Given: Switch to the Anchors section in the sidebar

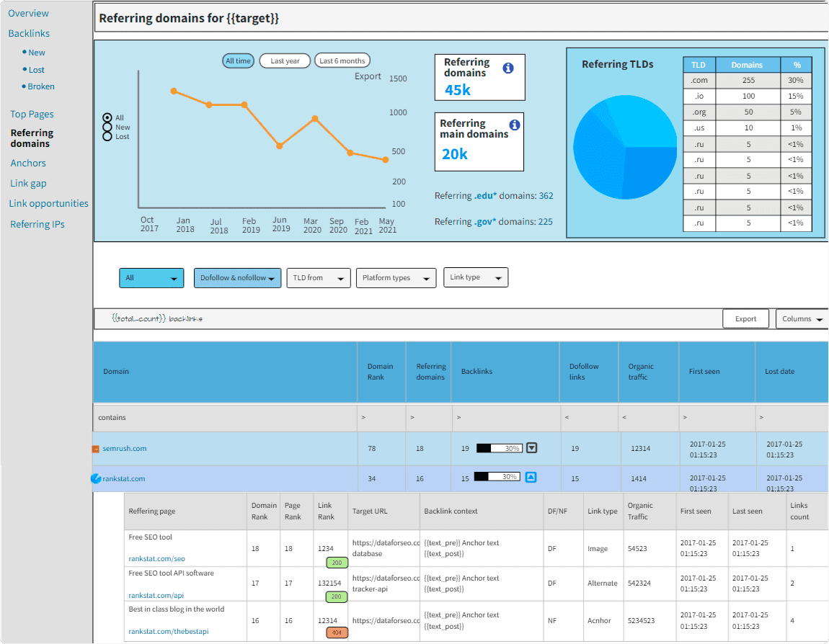Looking at the screenshot, I should coord(27,163).
